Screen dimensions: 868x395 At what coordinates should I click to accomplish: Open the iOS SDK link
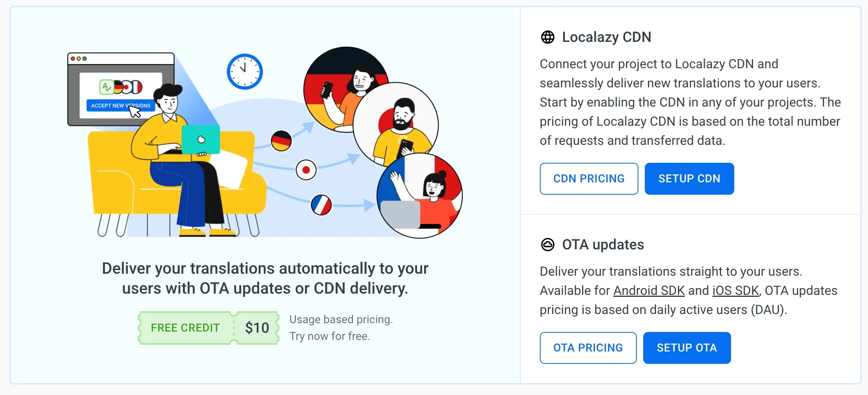click(x=735, y=290)
